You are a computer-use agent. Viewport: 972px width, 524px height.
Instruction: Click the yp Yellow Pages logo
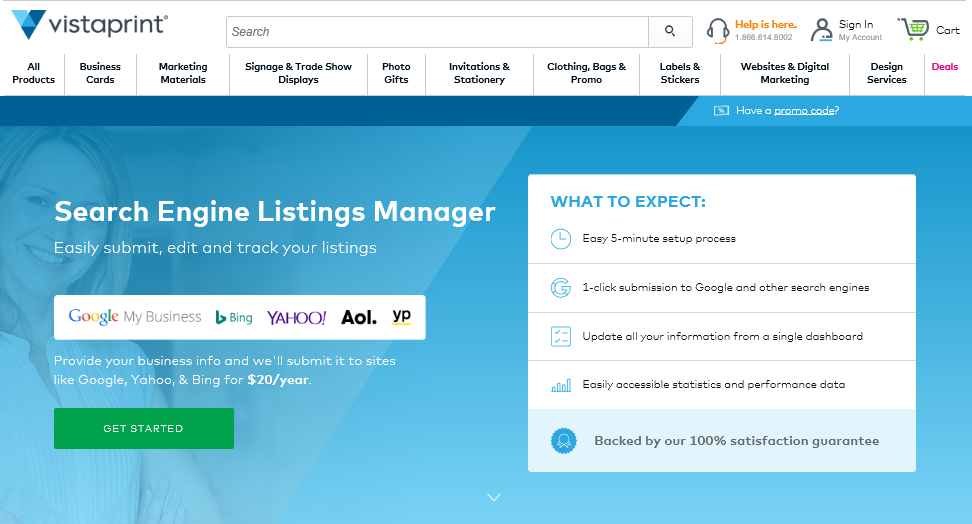point(402,316)
